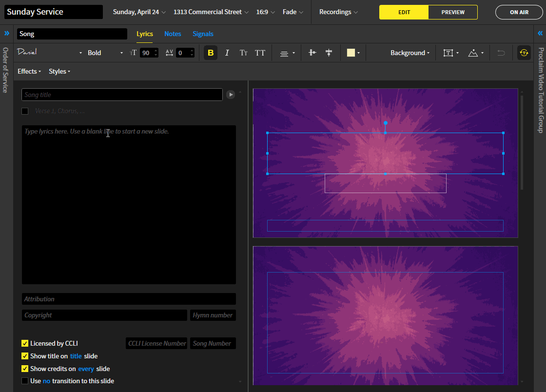Click the font size icon beside 90
Image resolution: width=546 pixels, height=392 pixels.
pyautogui.click(x=133, y=53)
